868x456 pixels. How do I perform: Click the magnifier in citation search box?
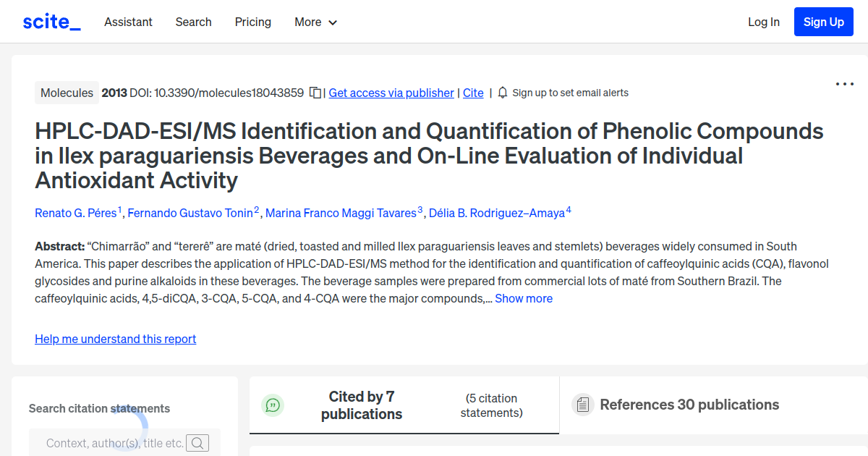pos(197,442)
